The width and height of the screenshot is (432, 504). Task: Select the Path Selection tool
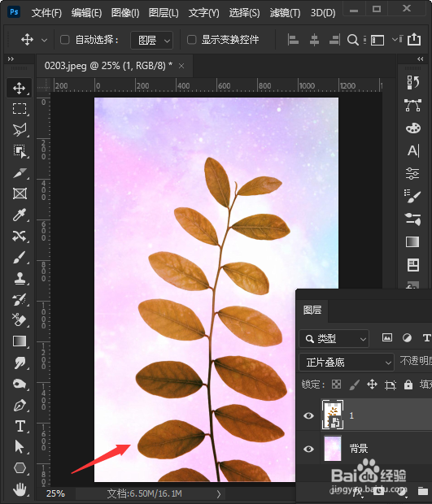pyautogui.click(x=20, y=447)
